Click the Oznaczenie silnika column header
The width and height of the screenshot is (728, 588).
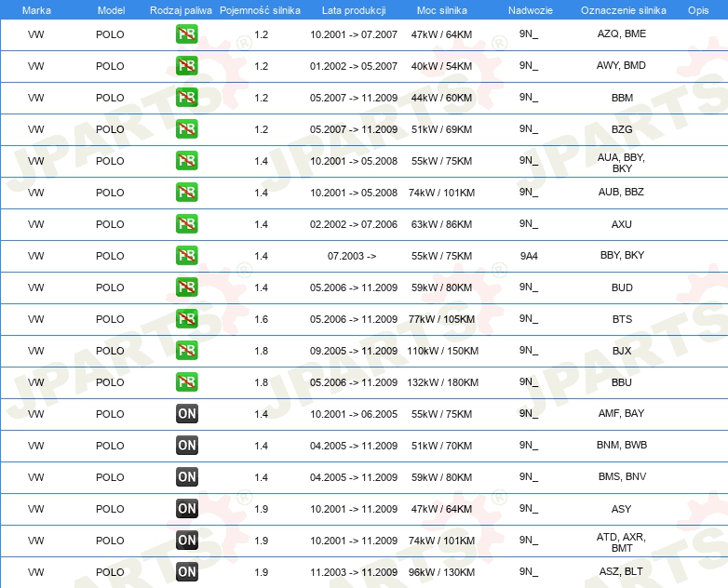pyautogui.click(x=623, y=10)
